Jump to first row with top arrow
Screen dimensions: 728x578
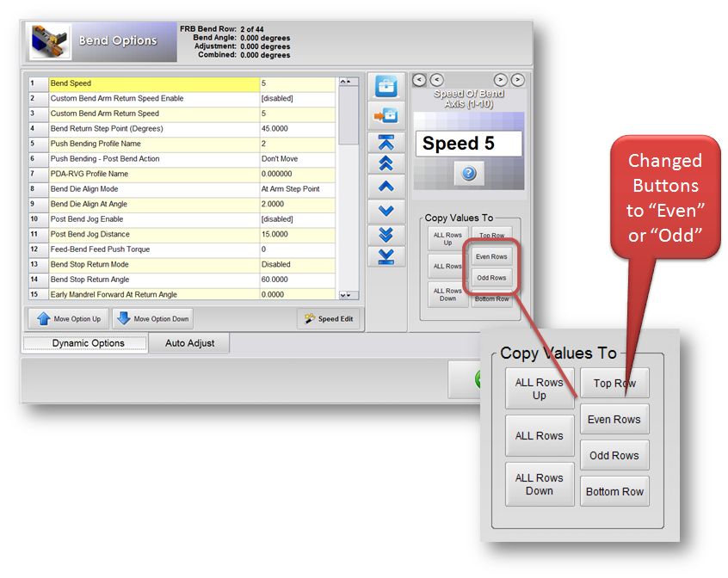386,141
